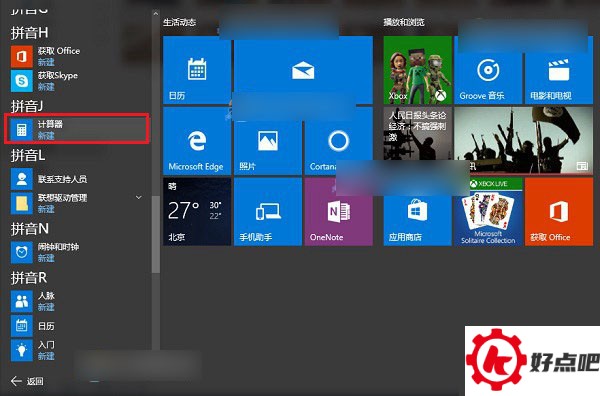The image size is (600, 396).
Task: Click the 生活动态 tile group title
Action: 179,22
